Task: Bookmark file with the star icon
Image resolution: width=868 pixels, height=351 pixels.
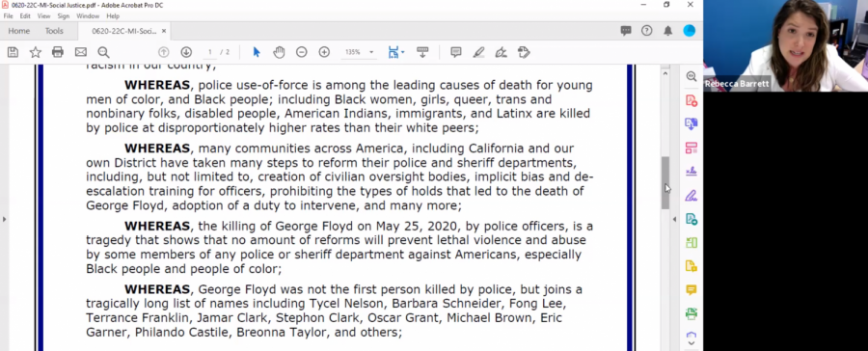Action: click(x=36, y=53)
